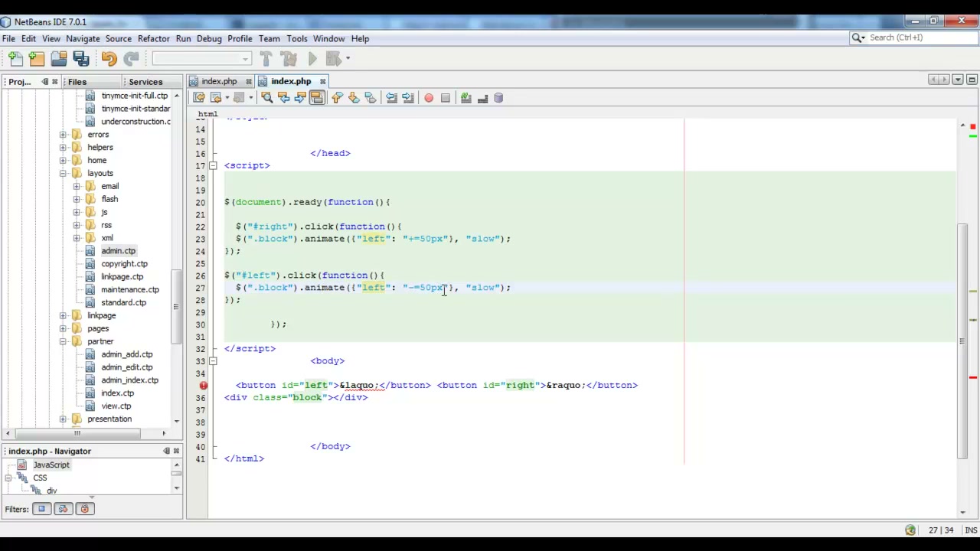Click the status bar notification icon
Screen dimensions: 980x551
pos(910,530)
